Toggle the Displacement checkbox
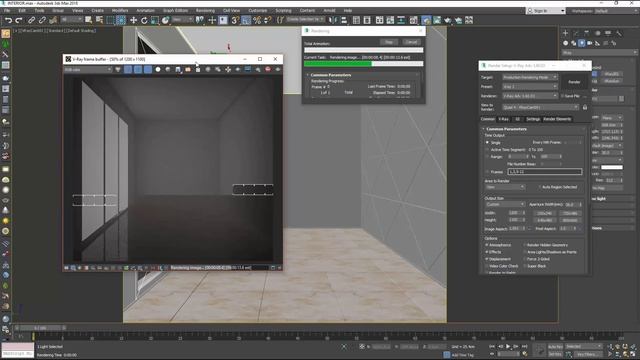Image resolution: width=640 pixels, height=360 pixels. 487,259
